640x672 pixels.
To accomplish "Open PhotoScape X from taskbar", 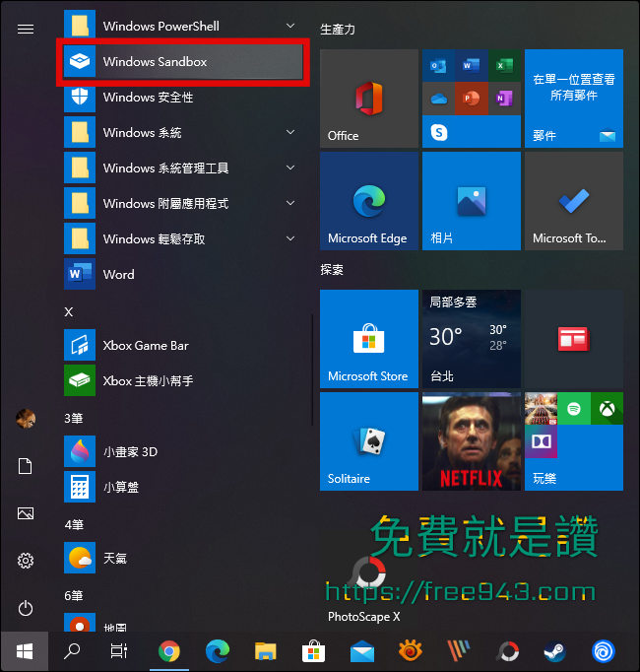I will pyautogui.click(x=507, y=651).
